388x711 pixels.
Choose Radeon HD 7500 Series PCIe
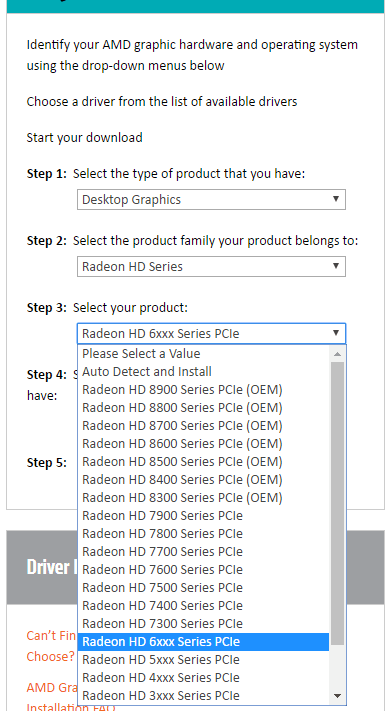point(204,587)
